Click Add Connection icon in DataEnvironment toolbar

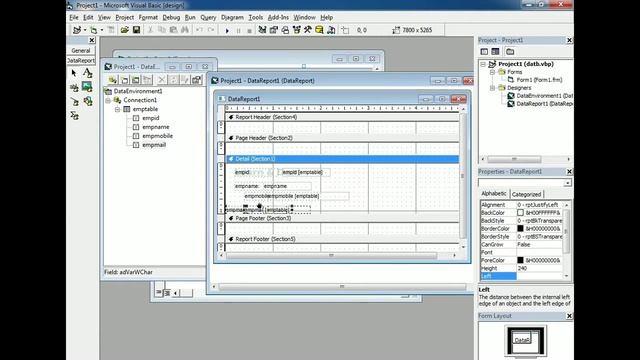112,80
